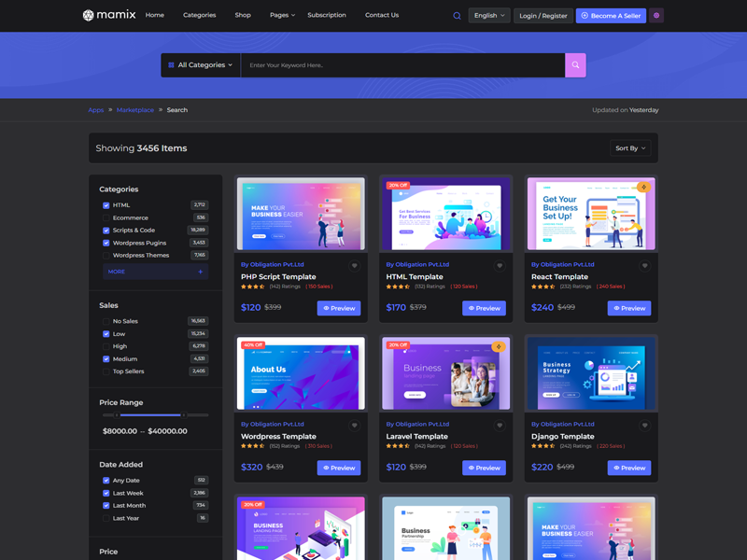The width and height of the screenshot is (747, 560).
Task: Open the All Categories dropdown
Action: point(201,65)
